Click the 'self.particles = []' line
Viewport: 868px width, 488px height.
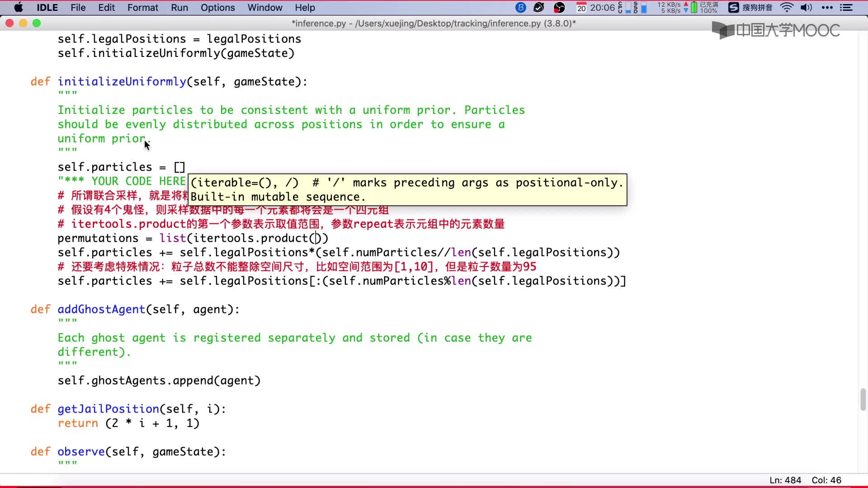click(121, 167)
